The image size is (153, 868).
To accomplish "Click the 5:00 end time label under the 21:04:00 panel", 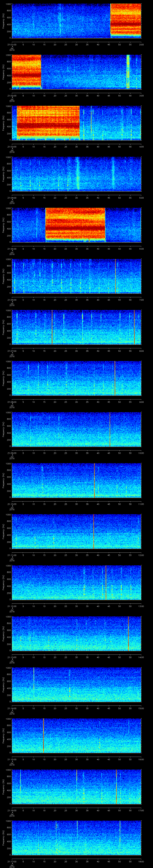I will click(x=141, y=197).
